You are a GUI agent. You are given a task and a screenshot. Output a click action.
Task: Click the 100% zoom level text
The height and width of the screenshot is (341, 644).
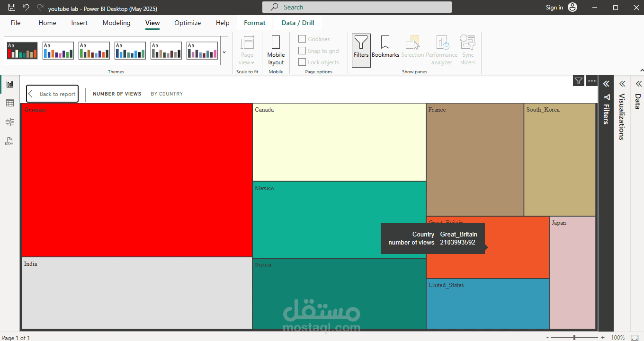point(617,338)
